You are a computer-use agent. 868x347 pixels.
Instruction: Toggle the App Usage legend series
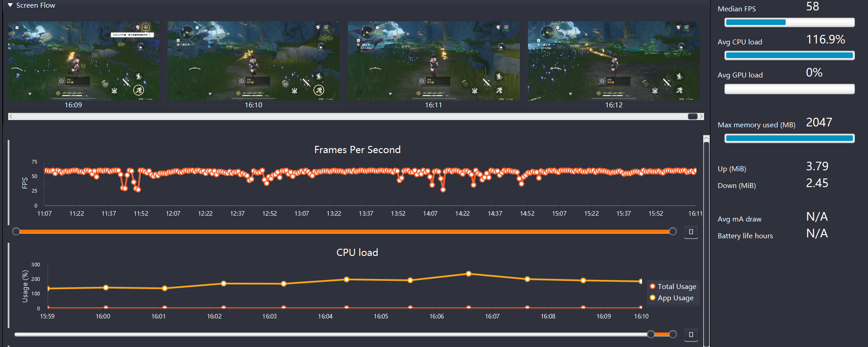[671, 298]
